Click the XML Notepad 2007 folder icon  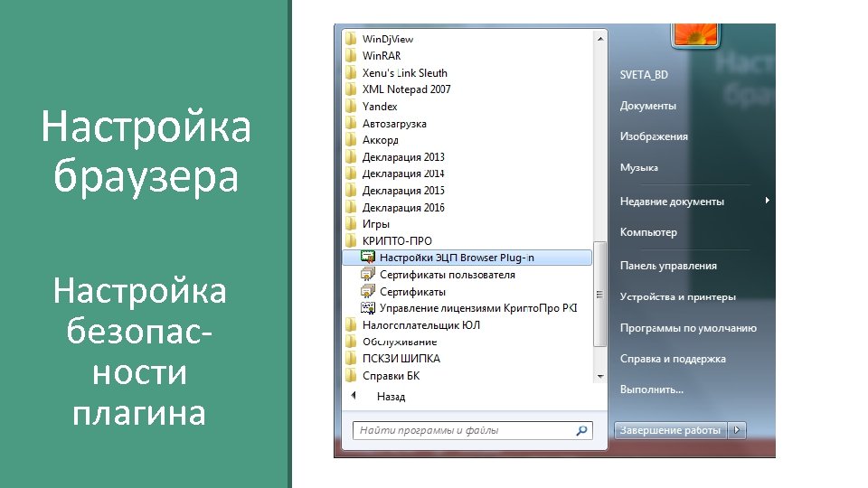click(351, 89)
